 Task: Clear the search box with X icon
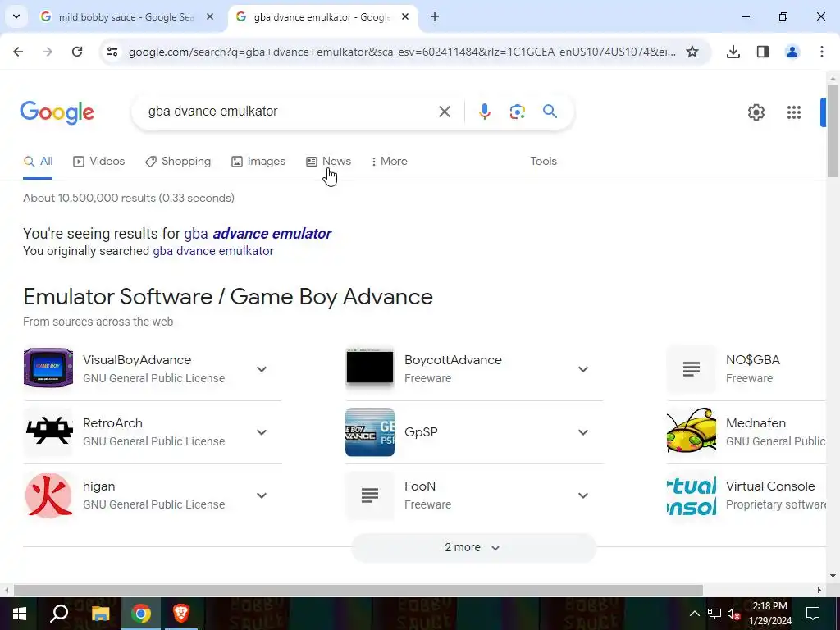pyautogui.click(x=444, y=112)
